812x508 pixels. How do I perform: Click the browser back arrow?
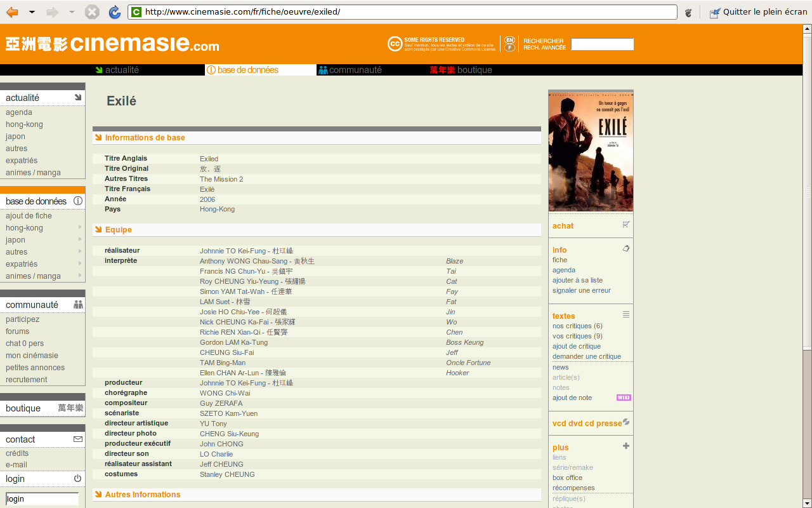pos(12,12)
